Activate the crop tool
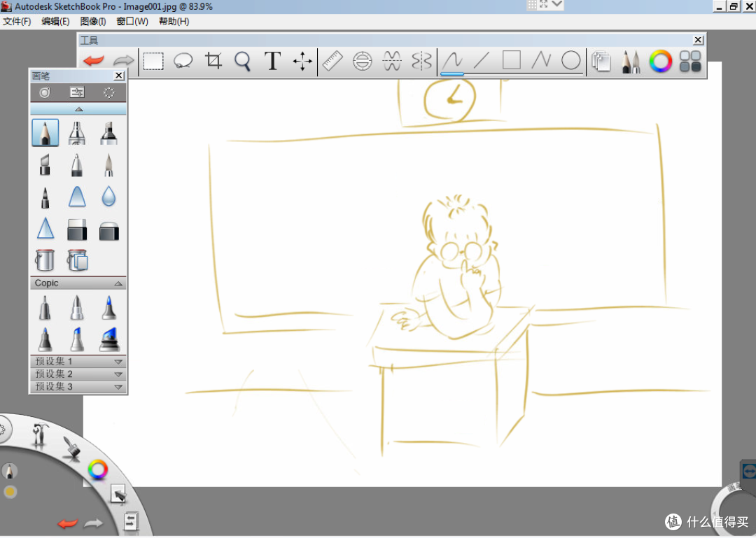The width and height of the screenshot is (756, 538). (213, 62)
